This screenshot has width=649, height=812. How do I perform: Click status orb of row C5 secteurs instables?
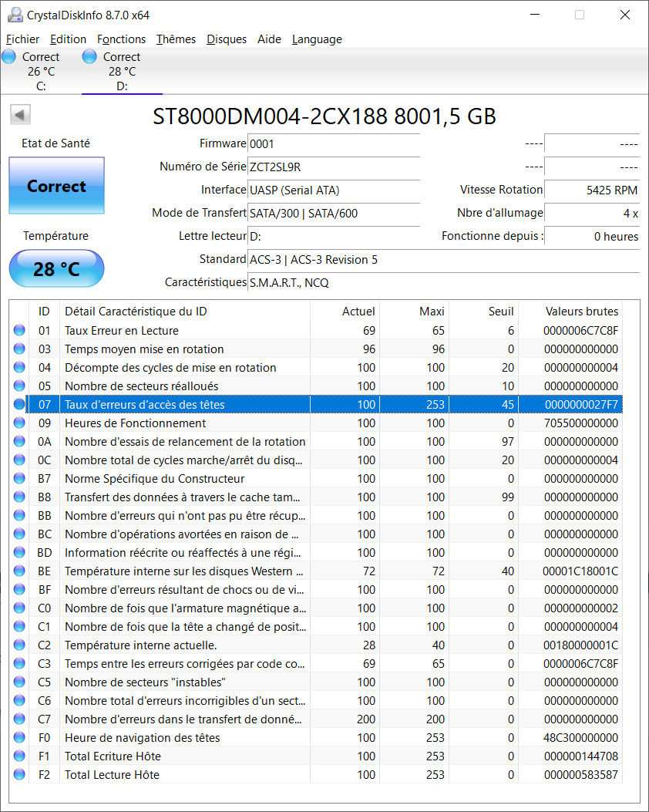(x=19, y=682)
